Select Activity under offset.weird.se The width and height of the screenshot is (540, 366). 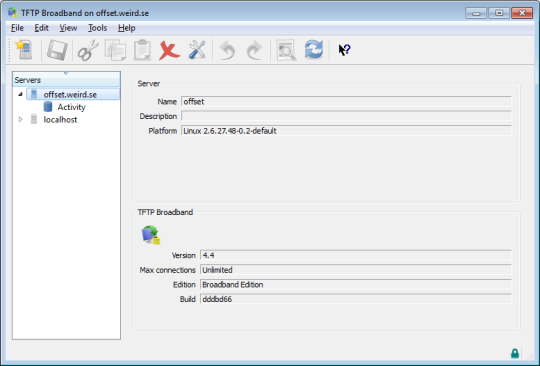click(x=71, y=107)
